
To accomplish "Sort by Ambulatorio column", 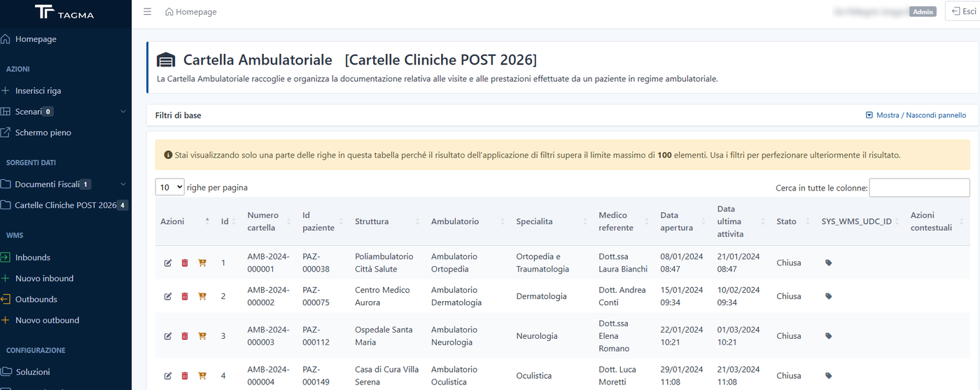I will (x=468, y=221).
